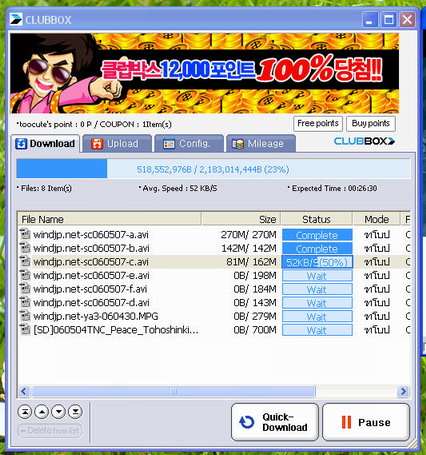The image size is (426, 455).
Task: Click the CLUBBOX logo below the Buy points button
Action: (x=364, y=141)
